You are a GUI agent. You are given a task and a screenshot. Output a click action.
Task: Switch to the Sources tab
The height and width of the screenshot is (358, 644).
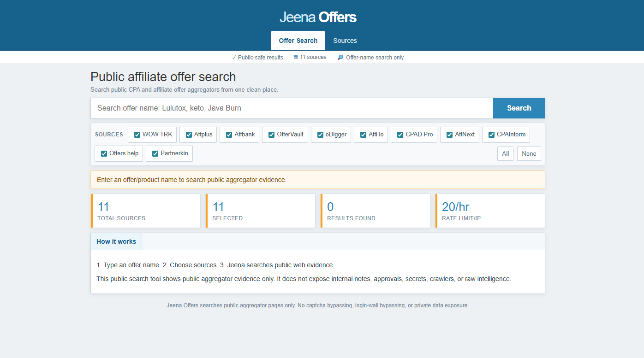(345, 41)
